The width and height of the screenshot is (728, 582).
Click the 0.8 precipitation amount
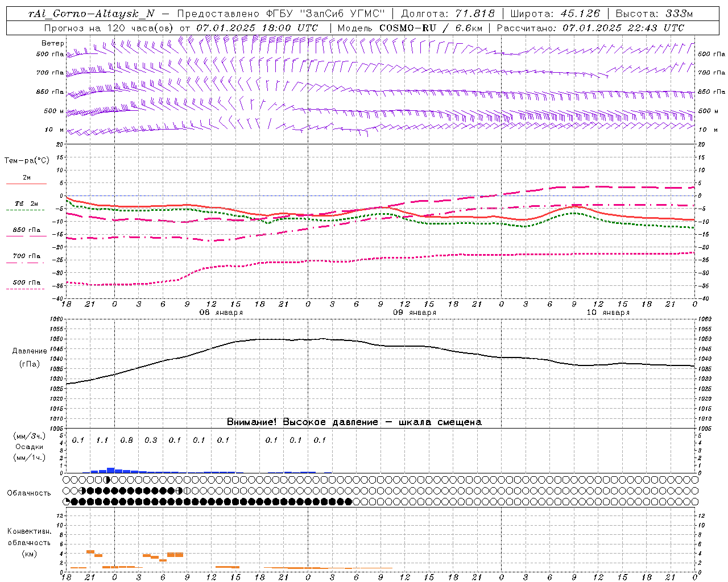pos(126,440)
